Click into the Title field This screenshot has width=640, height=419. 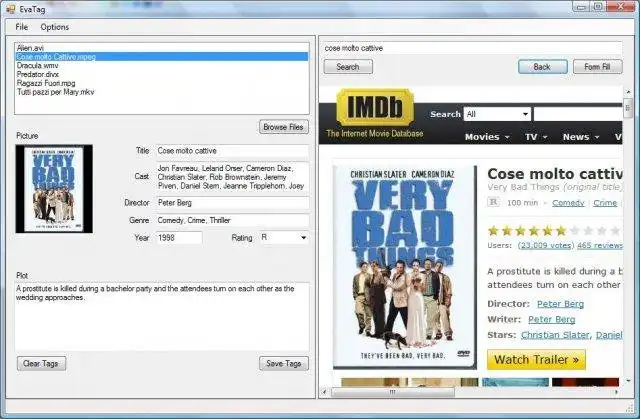click(x=232, y=151)
